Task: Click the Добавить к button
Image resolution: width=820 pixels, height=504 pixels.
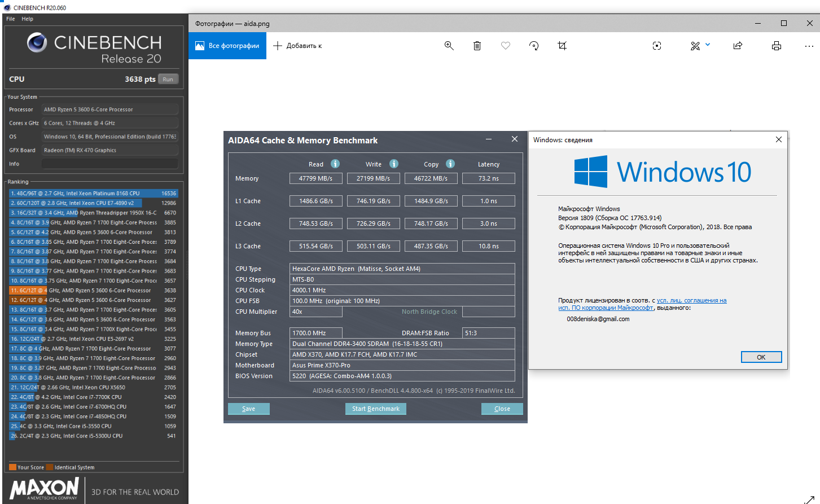Action: tap(297, 46)
